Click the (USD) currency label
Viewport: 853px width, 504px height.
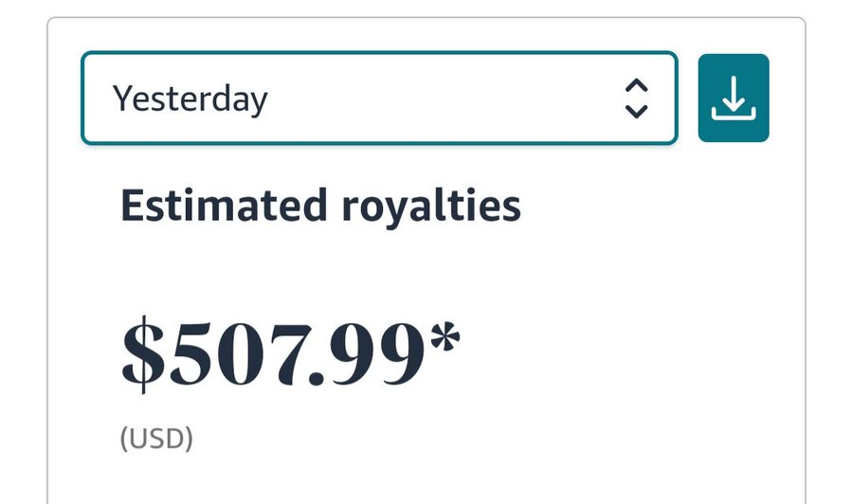156,439
